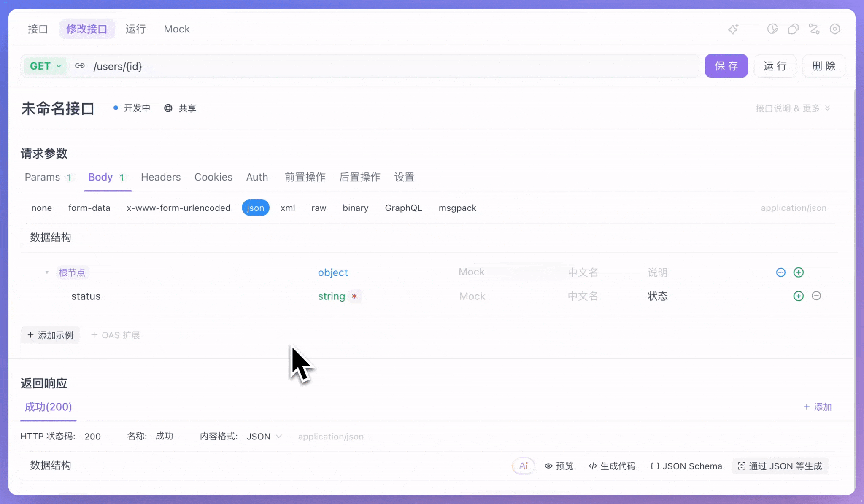Collapse the 根节点 root node
Image resolution: width=864 pixels, height=504 pixels.
coord(47,272)
